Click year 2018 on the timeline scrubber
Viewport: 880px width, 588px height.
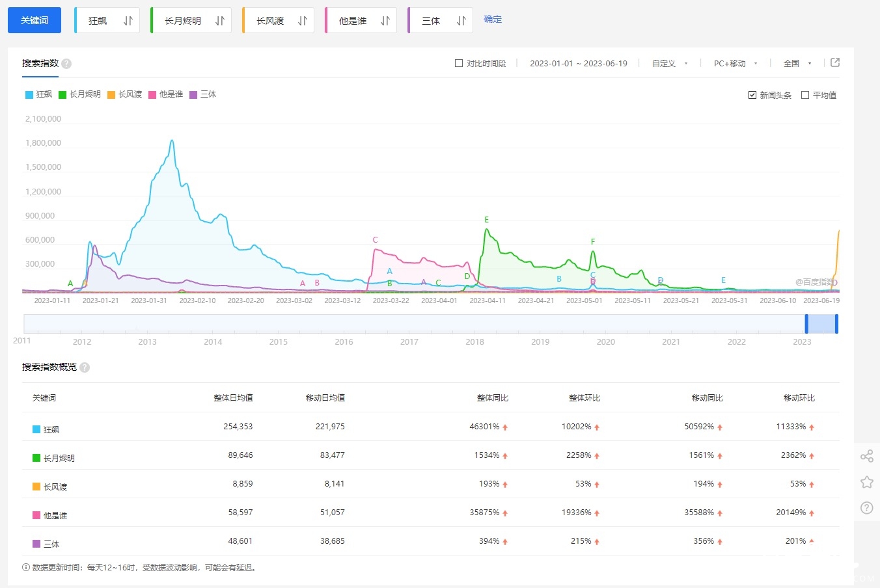[x=474, y=342]
